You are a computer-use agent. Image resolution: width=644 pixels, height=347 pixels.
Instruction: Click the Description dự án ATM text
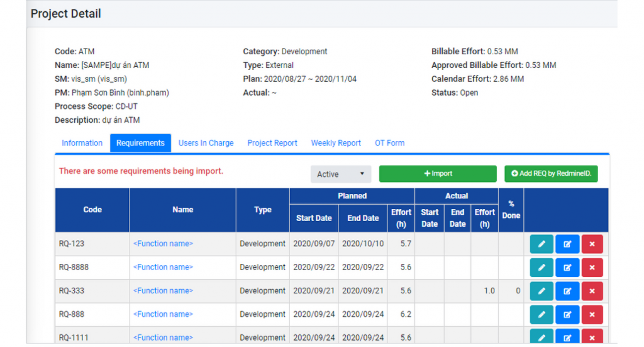[x=97, y=120]
